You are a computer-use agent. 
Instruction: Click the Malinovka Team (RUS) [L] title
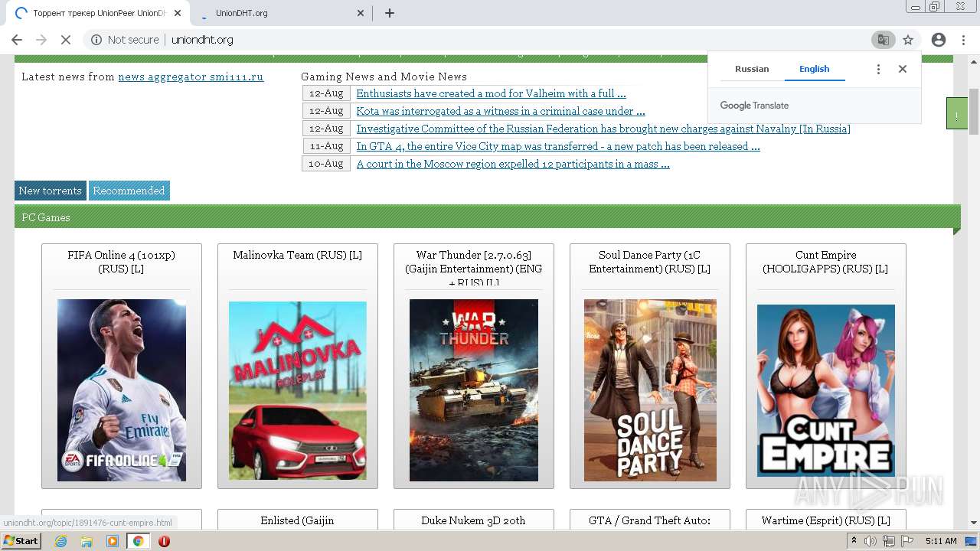(x=297, y=255)
